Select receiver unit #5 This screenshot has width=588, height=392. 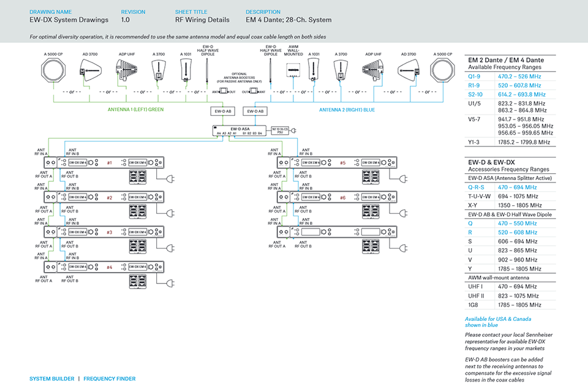click(x=337, y=162)
